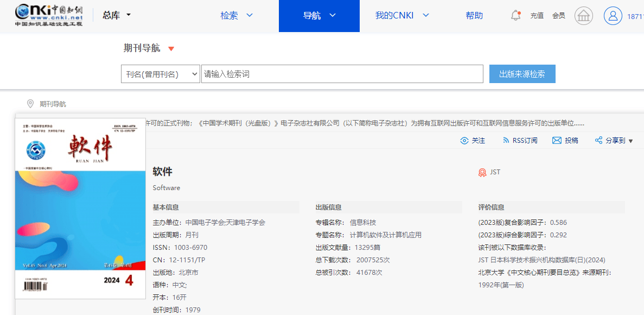Viewport: 644px width, 315px height.
Task: Click the RSS订阅 link
Action: (x=525, y=141)
